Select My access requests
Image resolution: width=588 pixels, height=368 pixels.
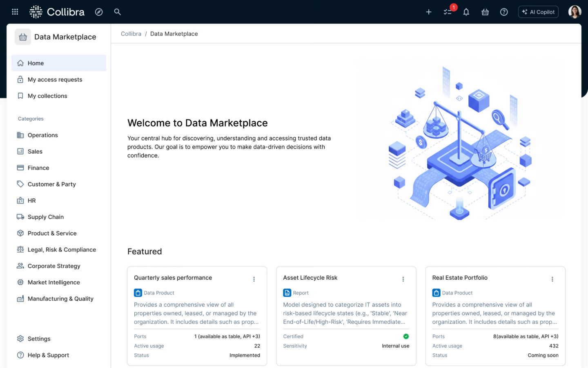click(x=55, y=79)
